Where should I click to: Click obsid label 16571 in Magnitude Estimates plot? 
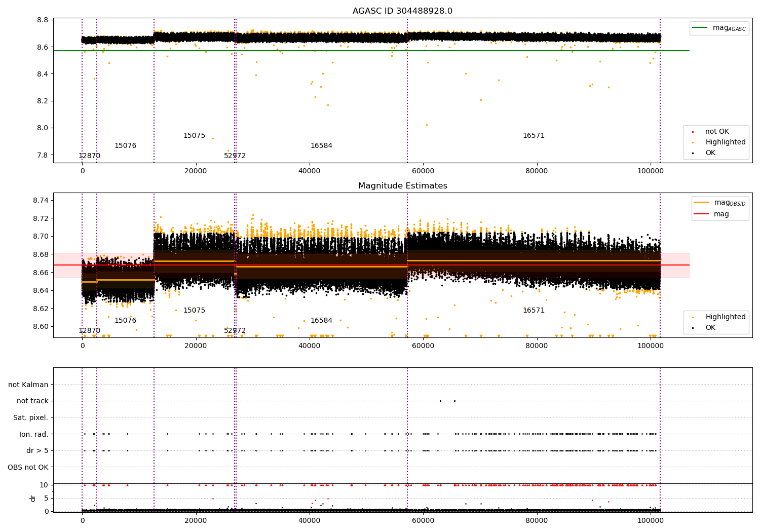(x=534, y=310)
